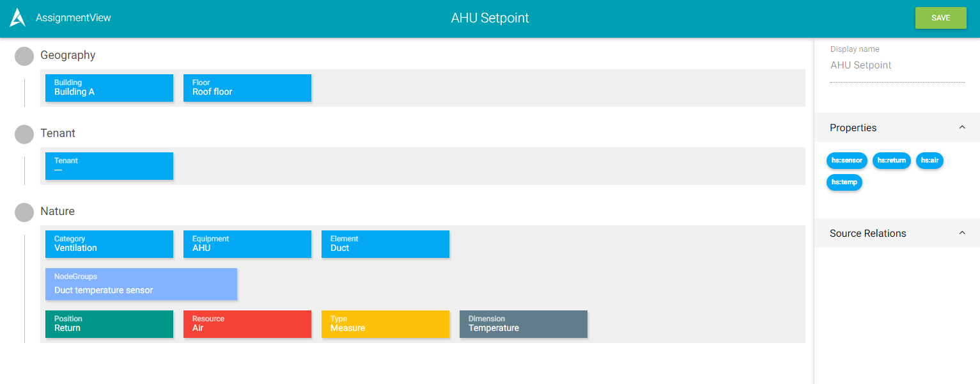Image resolution: width=980 pixels, height=384 pixels.
Task: Select the hs:return property chip
Action: point(892,161)
